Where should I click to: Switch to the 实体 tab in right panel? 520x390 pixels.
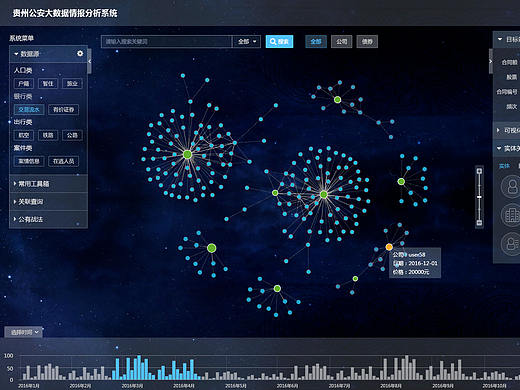tap(504, 166)
